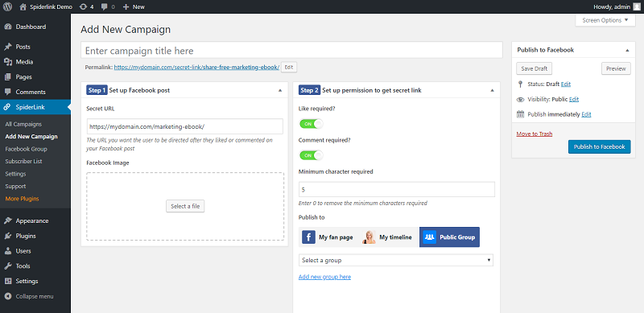Open the Screen Options dropdown
The height and width of the screenshot is (313, 644).
[x=605, y=20]
